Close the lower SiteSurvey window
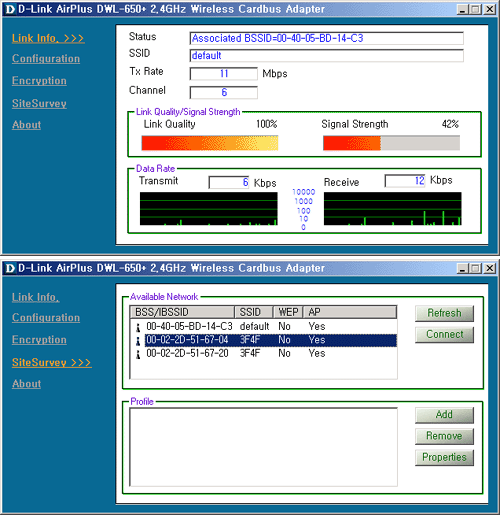 click(x=490, y=268)
